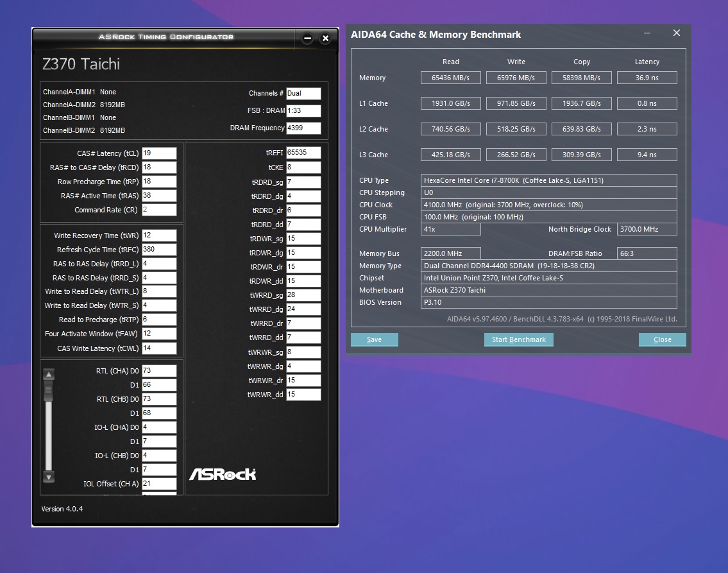
Task: Click the tCKE value field
Action: pyautogui.click(x=303, y=167)
